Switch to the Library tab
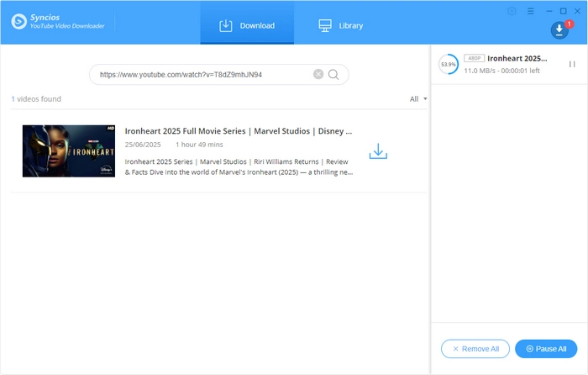 340,25
